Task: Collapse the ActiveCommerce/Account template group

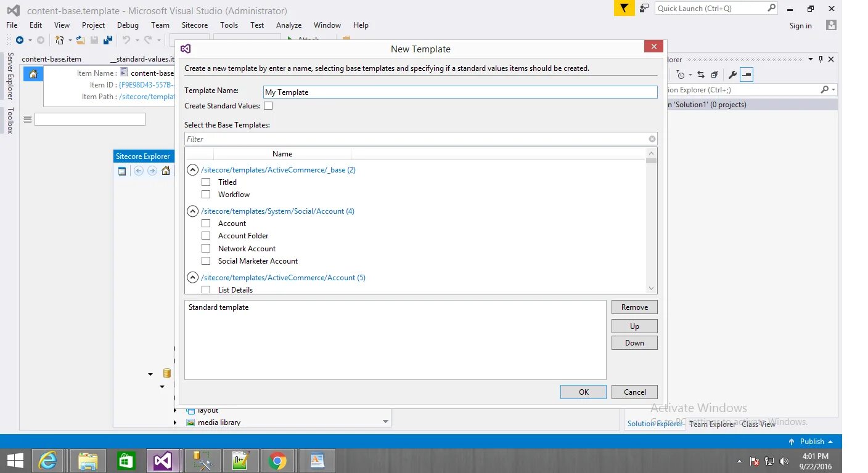Action: [x=192, y=278]
